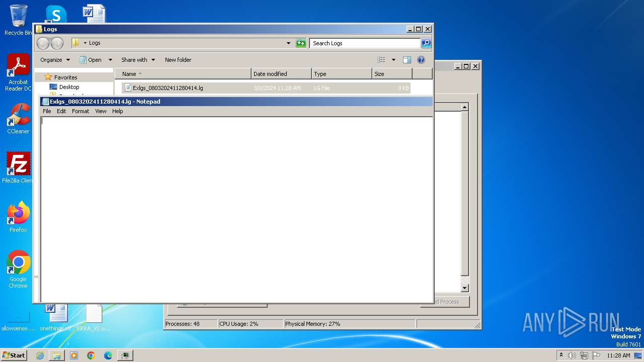Open the Word document desktop icon
Image resolution: width=644 pixels, height=362 pixels.
pos(94,14)
